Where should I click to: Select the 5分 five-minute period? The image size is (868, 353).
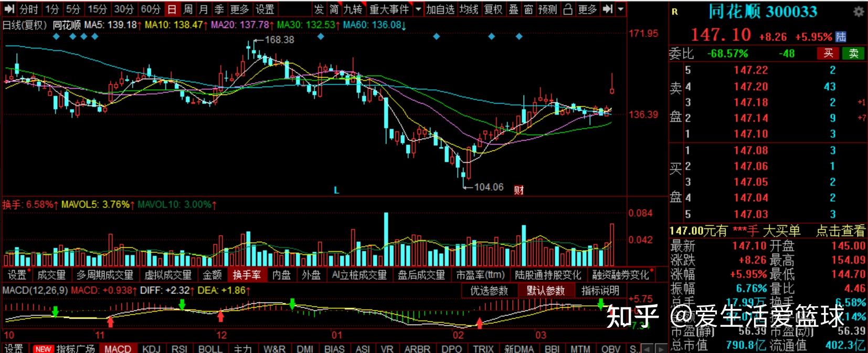73,9
